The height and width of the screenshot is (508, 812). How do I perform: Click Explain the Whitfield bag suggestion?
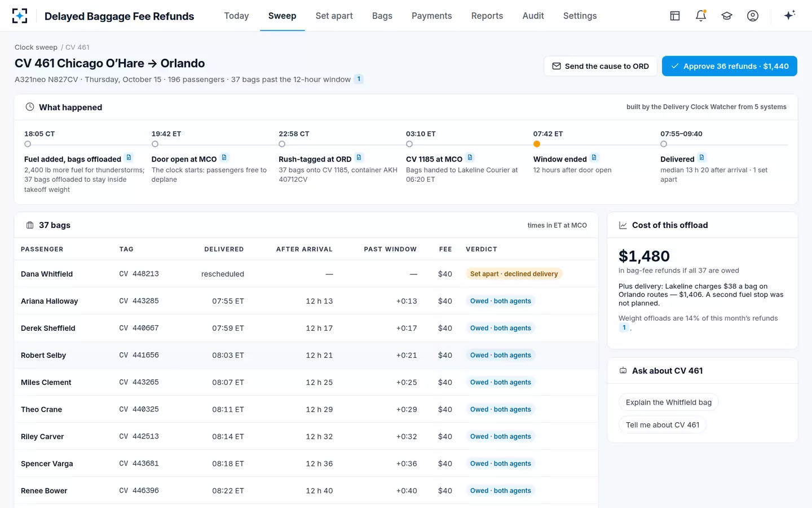coord(668,402)
